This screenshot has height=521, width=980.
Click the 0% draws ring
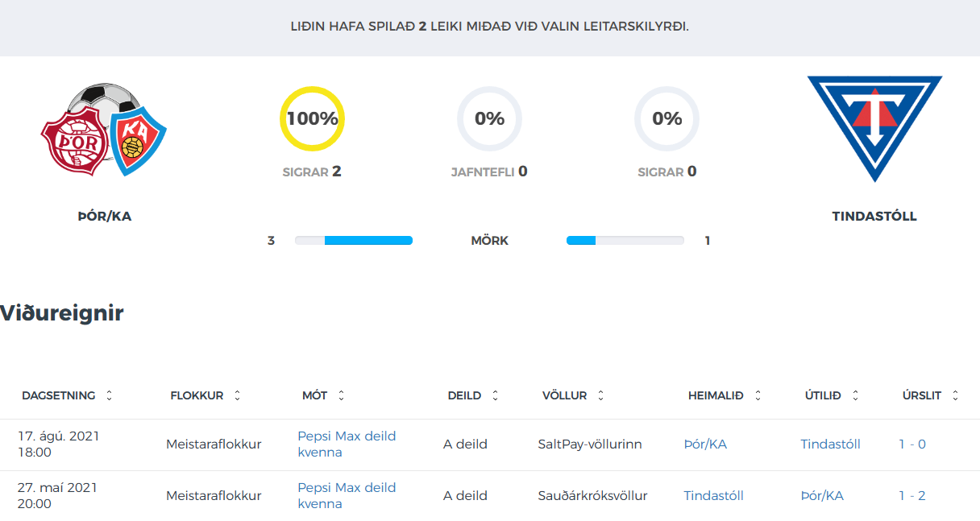(489, 118)
